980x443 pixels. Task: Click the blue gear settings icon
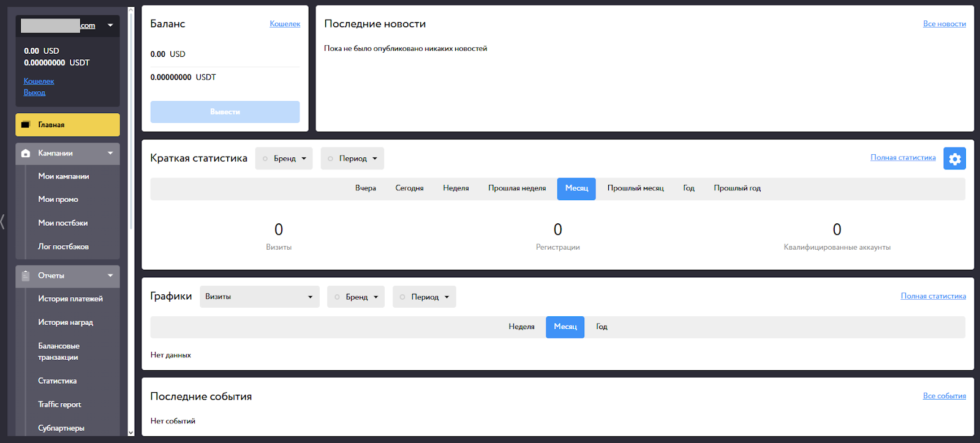click(x=954, y=158)
